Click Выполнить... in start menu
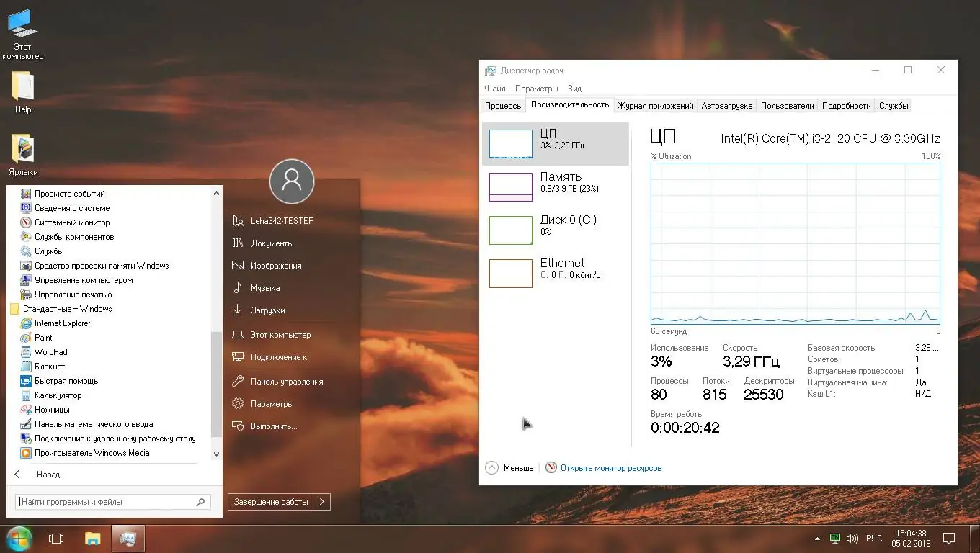This screenshot has width=980, height=553. coord(274,426)
